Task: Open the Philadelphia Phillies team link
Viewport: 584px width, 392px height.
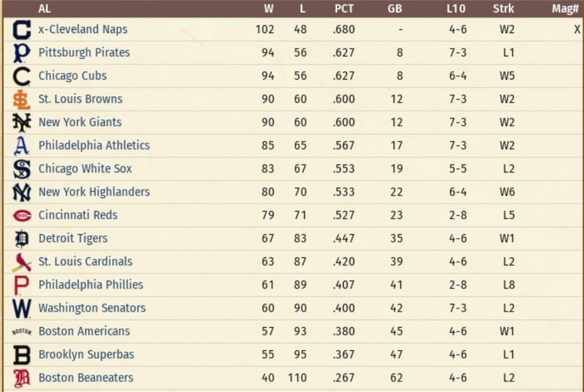Action: coord(90,285)
